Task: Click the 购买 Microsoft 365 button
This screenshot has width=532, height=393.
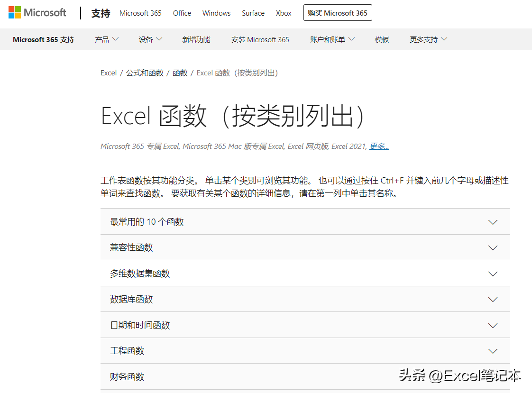Action: coord(338,13)
